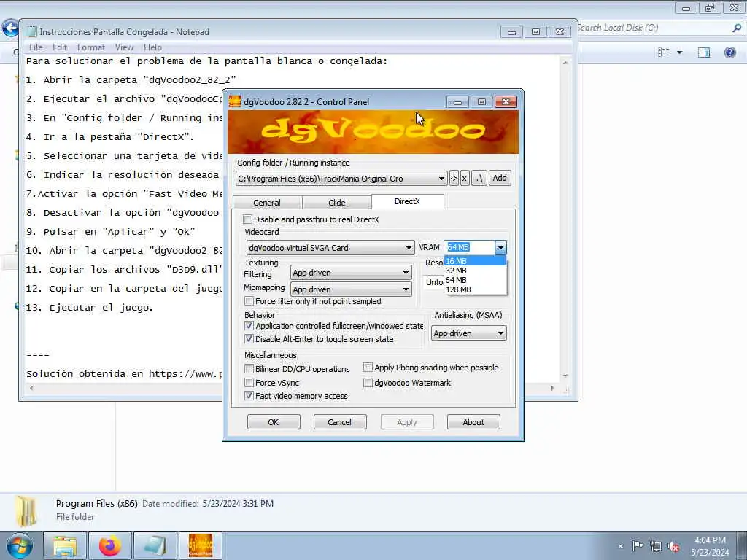Open Notepad Format menu

click(x=91, y=47)
